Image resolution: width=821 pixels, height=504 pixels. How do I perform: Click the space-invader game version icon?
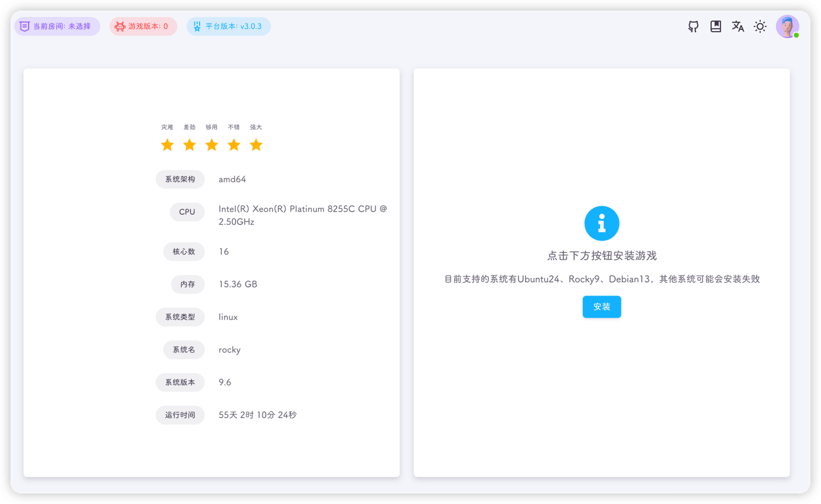[119, 26]
